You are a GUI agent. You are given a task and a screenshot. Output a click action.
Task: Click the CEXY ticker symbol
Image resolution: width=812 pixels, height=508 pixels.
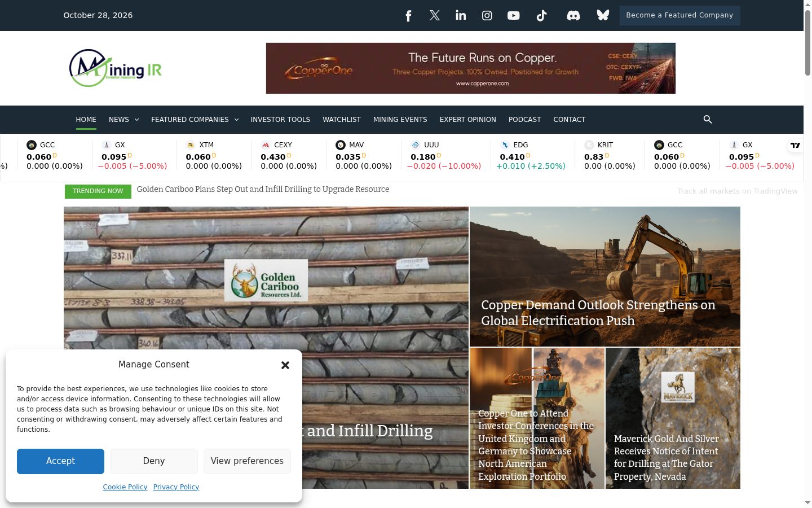click(283, 145)
